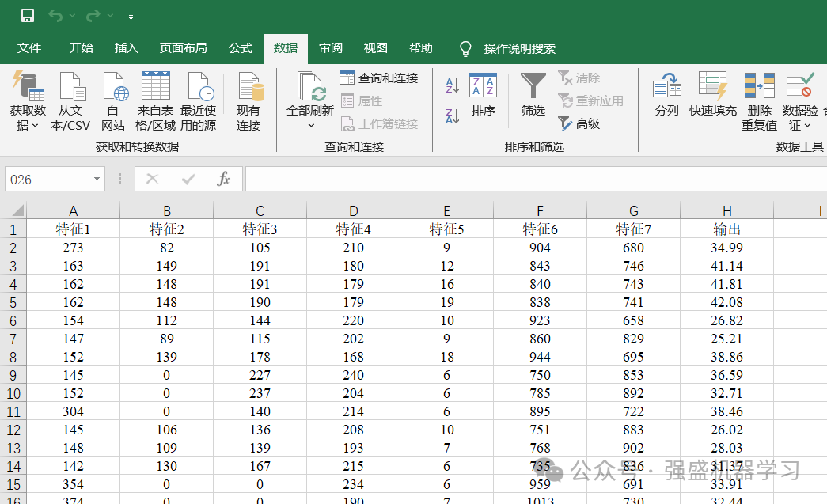The height and width of the screenshot is (504, 827).
Task: Select column H header
Action: pos(726,211)
